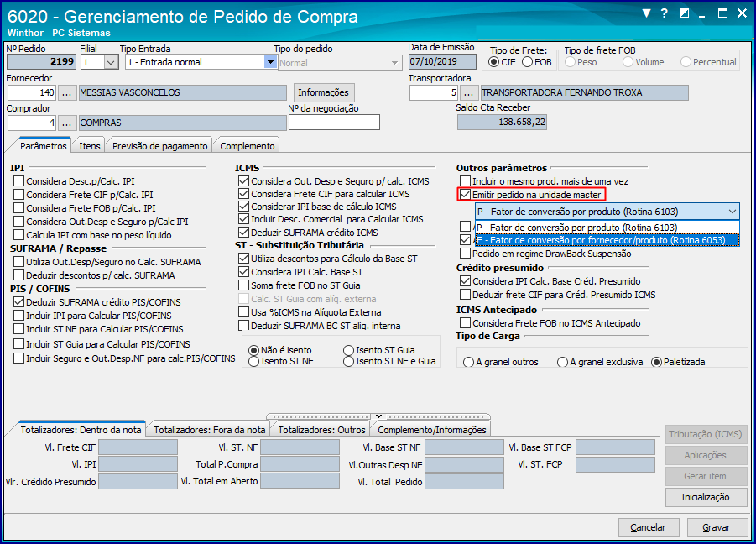
Task: Expand the disabled Tipo do pedido dropdown
Action: pos(394,63)
